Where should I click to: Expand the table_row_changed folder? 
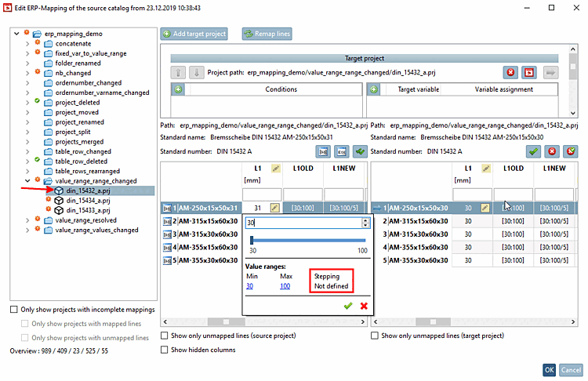click(x=27, y=151)
